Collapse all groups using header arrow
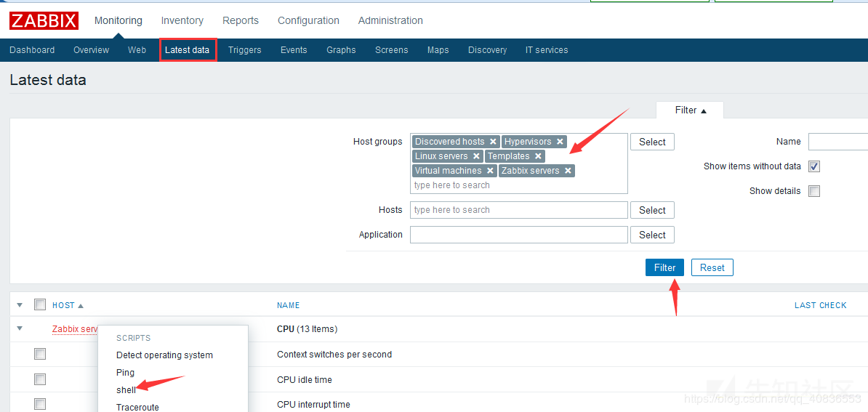This screenshot has height=412, width=868. (x=20, y=305)
